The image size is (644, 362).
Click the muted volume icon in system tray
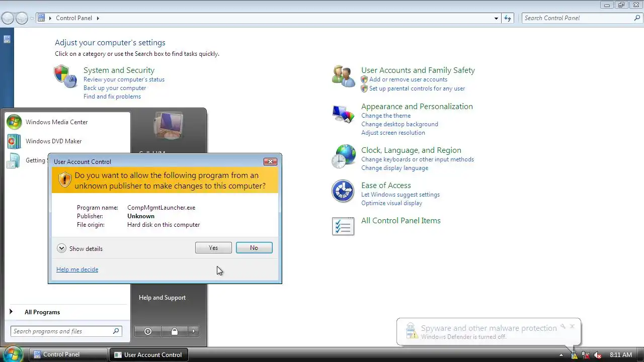click(599, 355)
